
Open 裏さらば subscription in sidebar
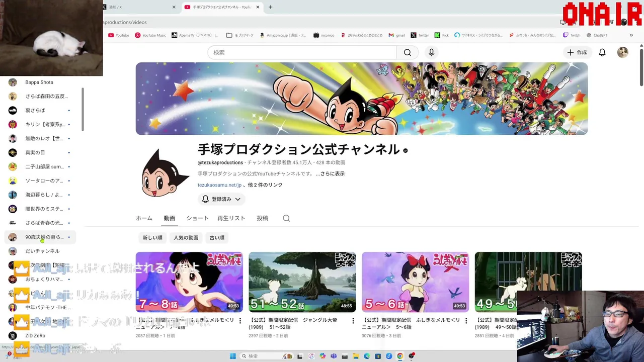pos(40,110)
